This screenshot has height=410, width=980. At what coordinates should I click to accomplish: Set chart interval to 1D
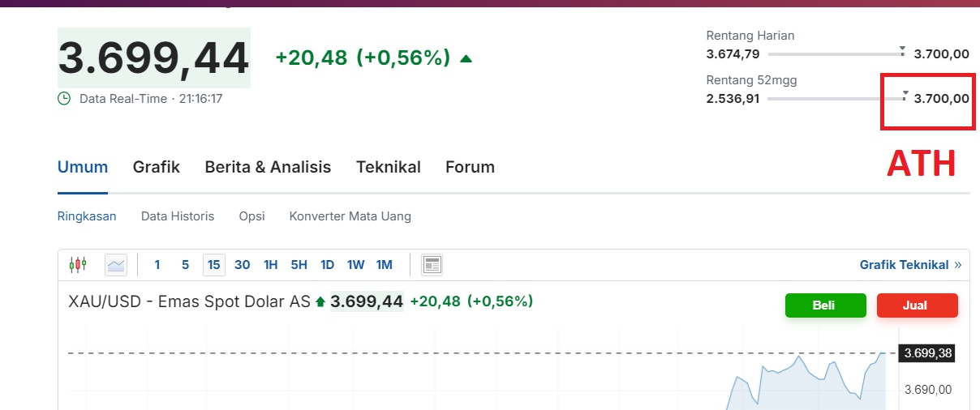327,264
